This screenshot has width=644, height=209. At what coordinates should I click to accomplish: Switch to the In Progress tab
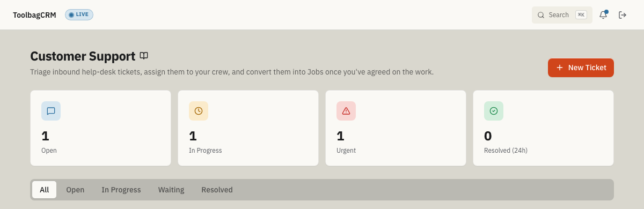click(121, 190)
